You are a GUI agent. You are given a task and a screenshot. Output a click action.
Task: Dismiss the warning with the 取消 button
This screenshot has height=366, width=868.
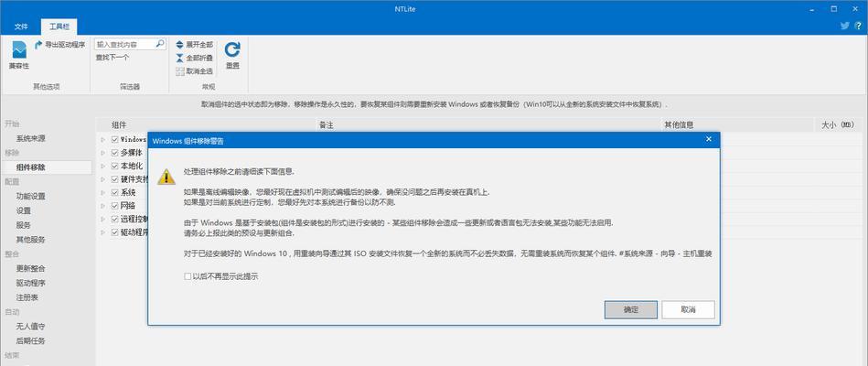[x=688, y=309]
